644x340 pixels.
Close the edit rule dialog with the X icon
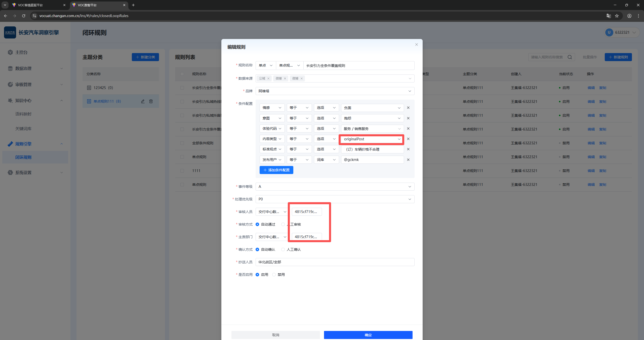click(416, 45)
